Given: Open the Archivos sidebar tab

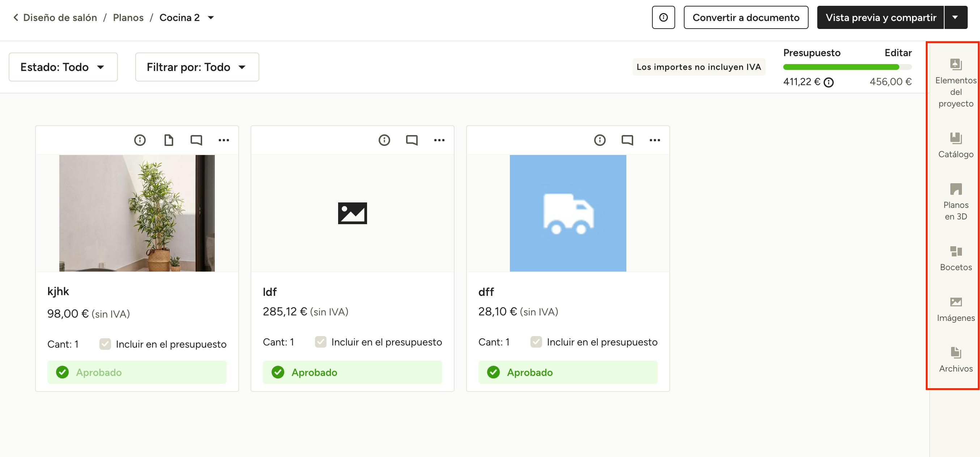Looking at the screenshot, I should coord(955,360).
